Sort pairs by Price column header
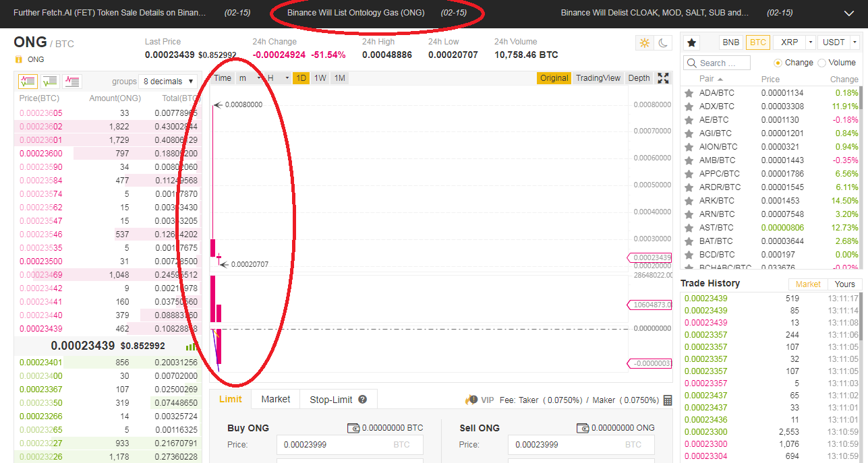The image size is (868, 463). coord(770,79)
